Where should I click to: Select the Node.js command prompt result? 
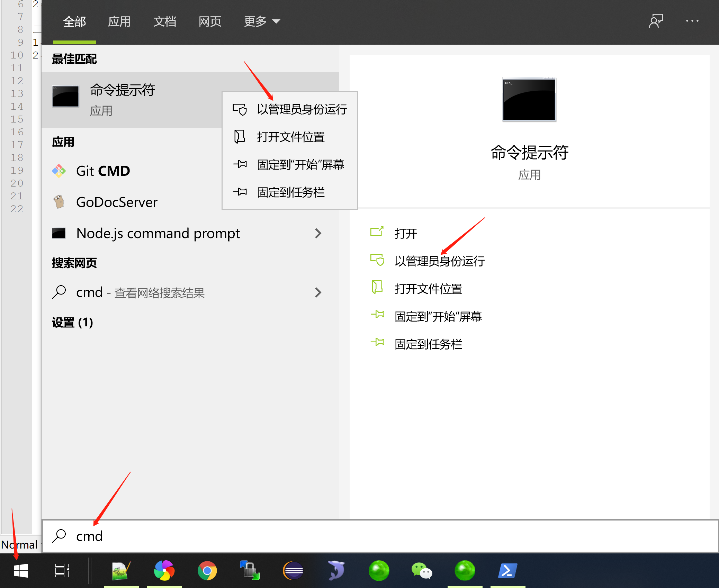click(190, 233)
